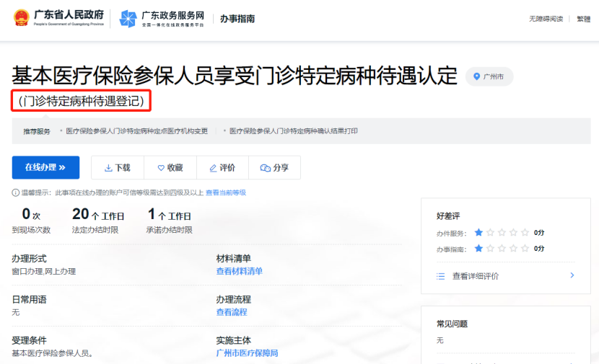The image size is (599, 364).
Task: Click fifth star of 办事指南 rating
Action: [x=525, y=249]
